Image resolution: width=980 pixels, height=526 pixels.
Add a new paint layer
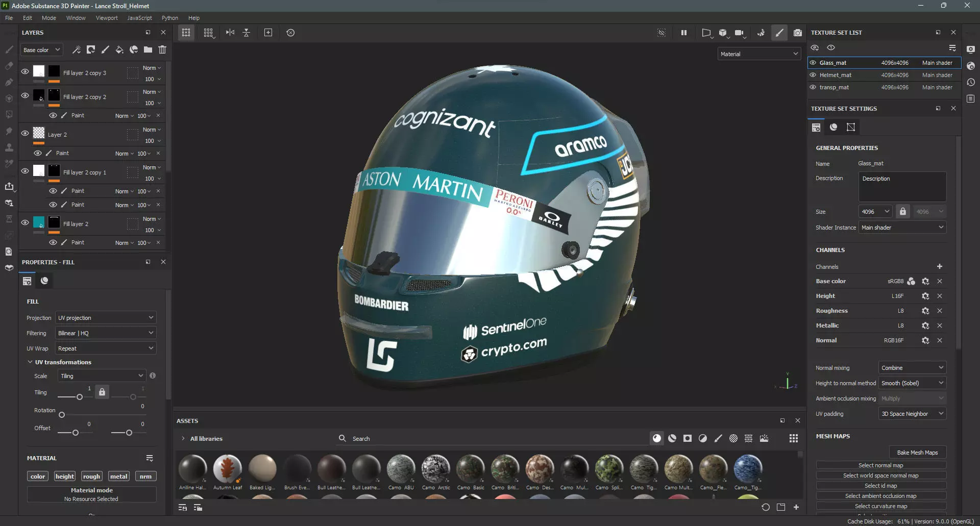click(x=105, y=49)
